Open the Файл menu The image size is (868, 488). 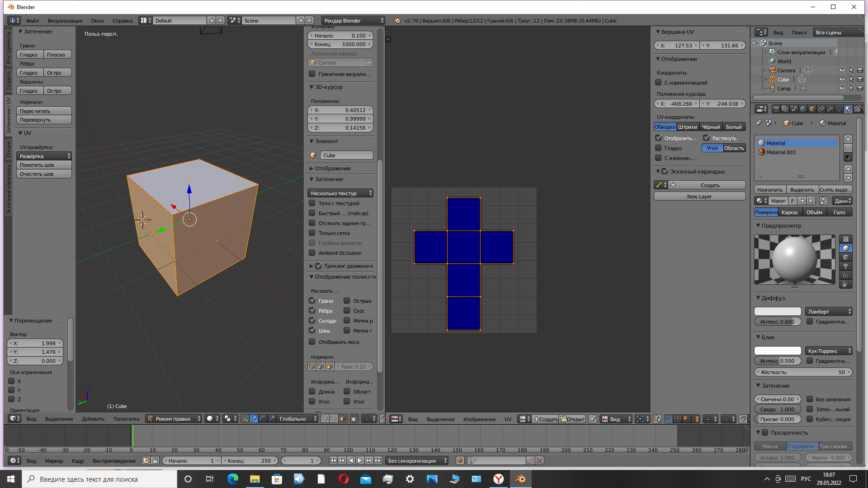[32, 21]
